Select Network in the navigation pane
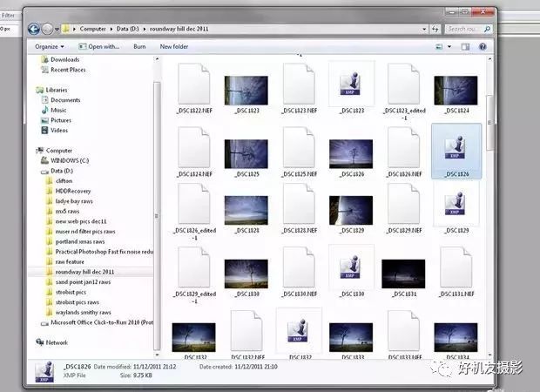The image size is (540, 392). (x=57, y=342)
